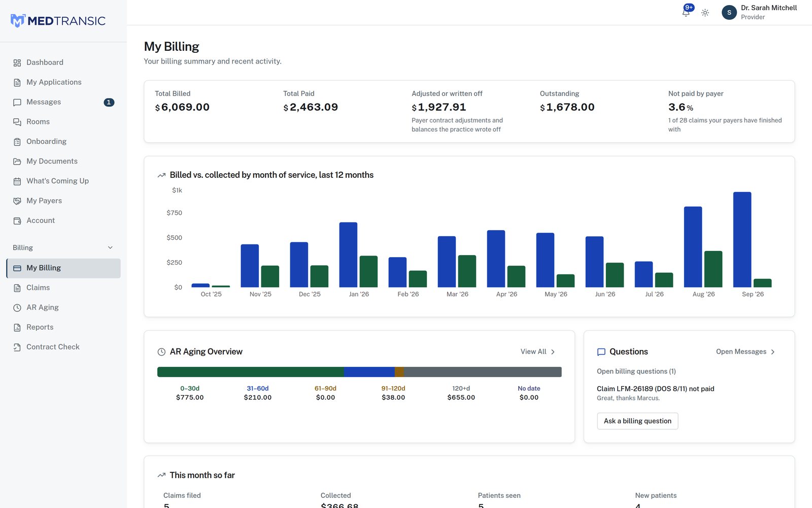Viewport: 812px width, 508px height.
Task: Click the Messages chat icon
Action: point(17,102)
